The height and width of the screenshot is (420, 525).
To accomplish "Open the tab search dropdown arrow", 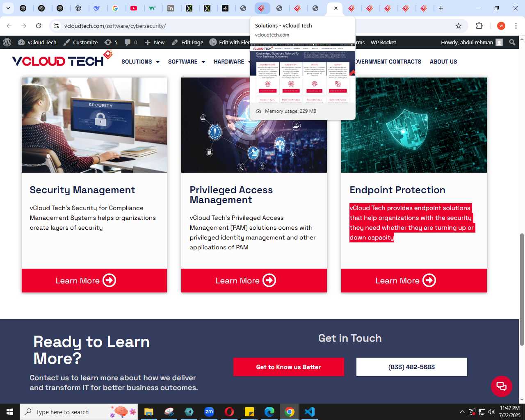I will click(x=8, y=8).
